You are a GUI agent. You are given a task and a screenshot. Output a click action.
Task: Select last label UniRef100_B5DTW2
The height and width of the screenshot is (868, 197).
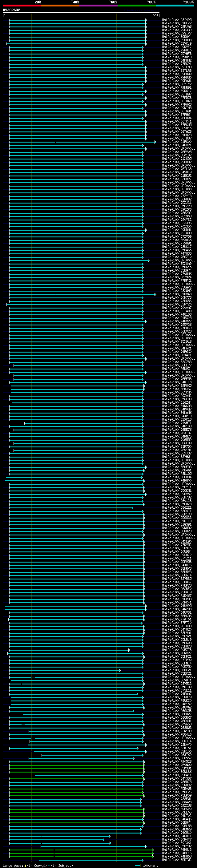[177, 860]
